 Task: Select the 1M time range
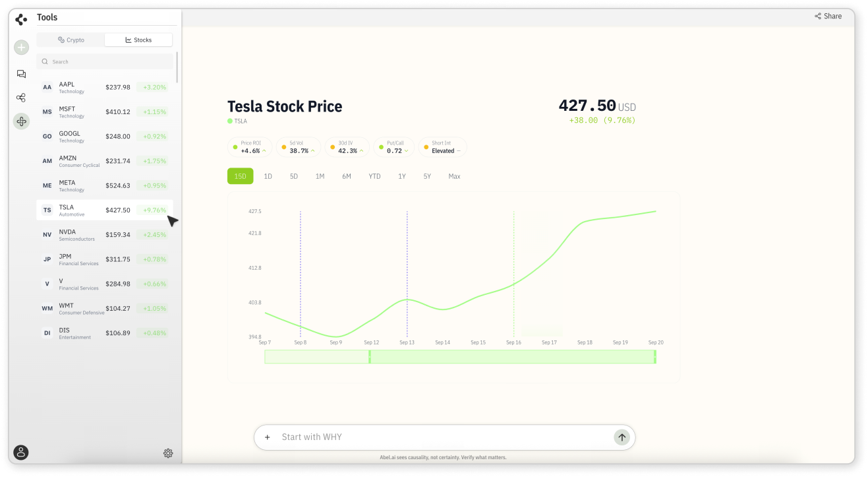point(320,176)
